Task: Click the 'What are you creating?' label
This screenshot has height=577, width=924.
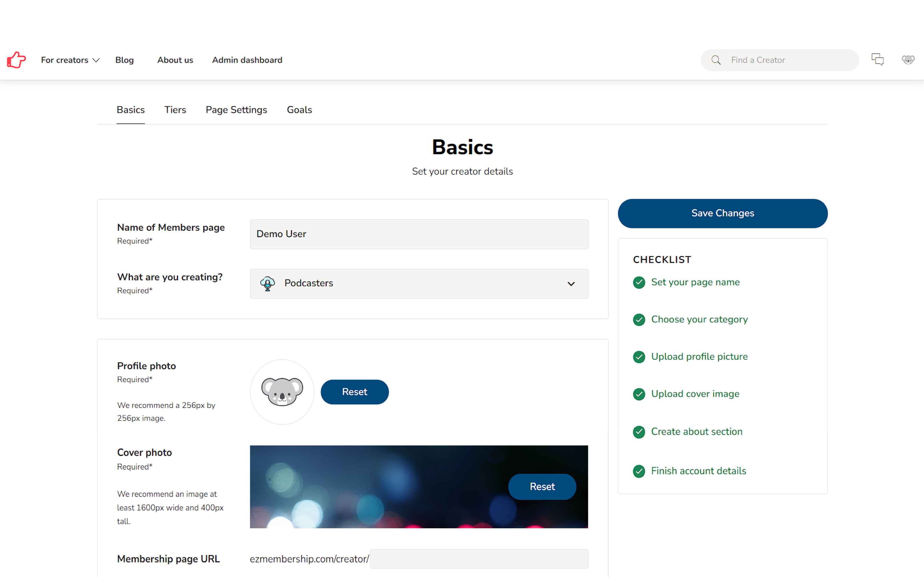Action: pos(169,277)
